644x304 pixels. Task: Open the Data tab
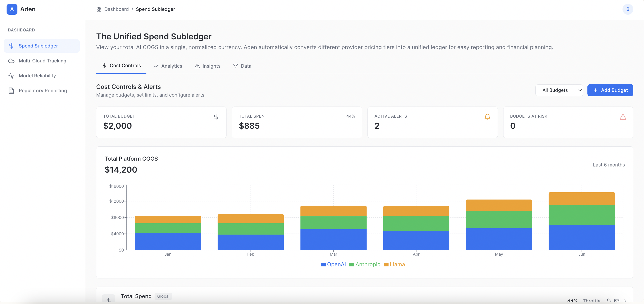[x=242, y=66]
